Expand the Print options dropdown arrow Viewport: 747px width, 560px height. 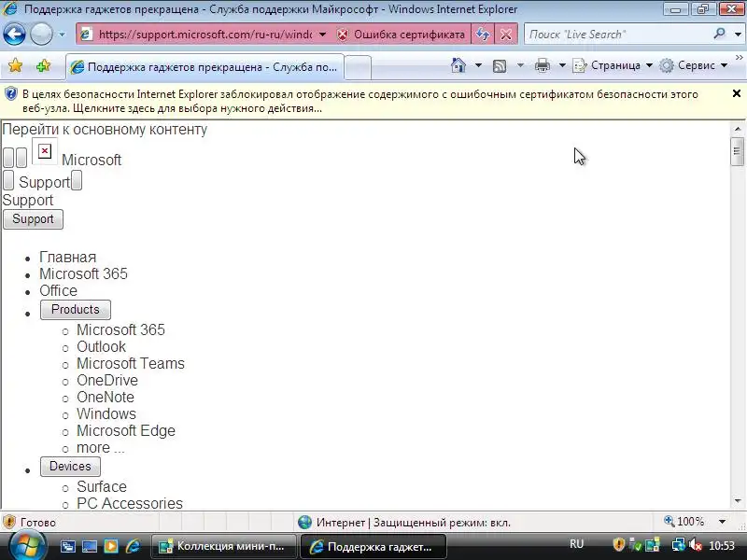coord(562,65)
